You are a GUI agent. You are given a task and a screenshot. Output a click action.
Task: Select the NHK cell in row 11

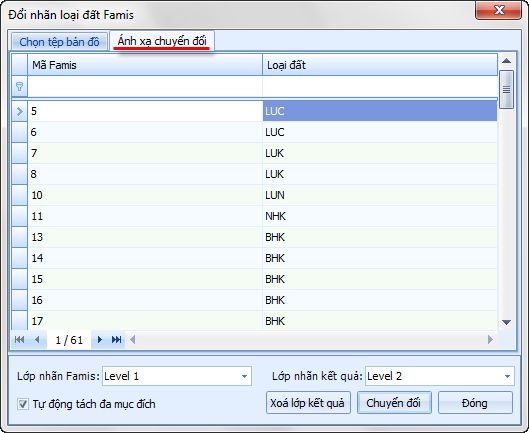380,216
